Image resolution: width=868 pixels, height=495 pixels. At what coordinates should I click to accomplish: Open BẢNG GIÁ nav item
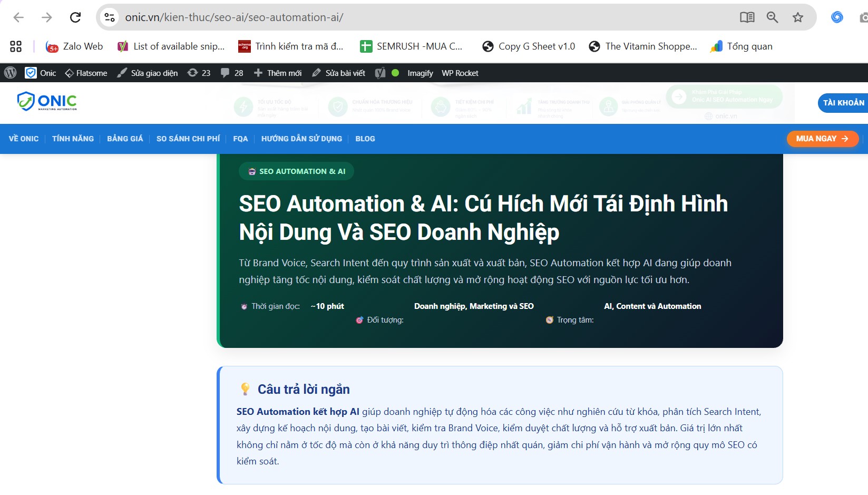(x=125, y=139)
